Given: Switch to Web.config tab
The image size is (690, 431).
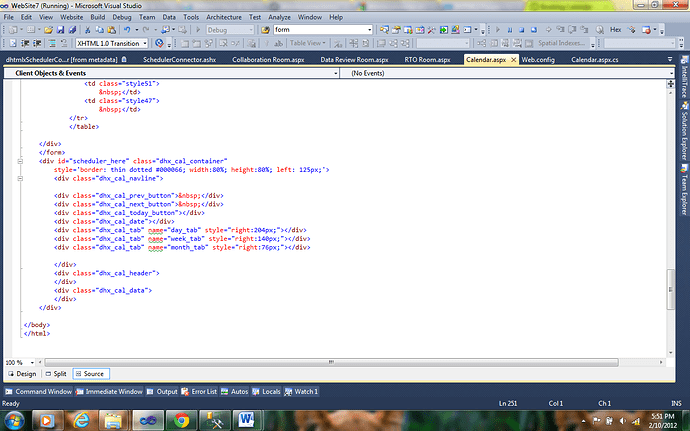Looking at the screenshot, I should click(538, 59).
